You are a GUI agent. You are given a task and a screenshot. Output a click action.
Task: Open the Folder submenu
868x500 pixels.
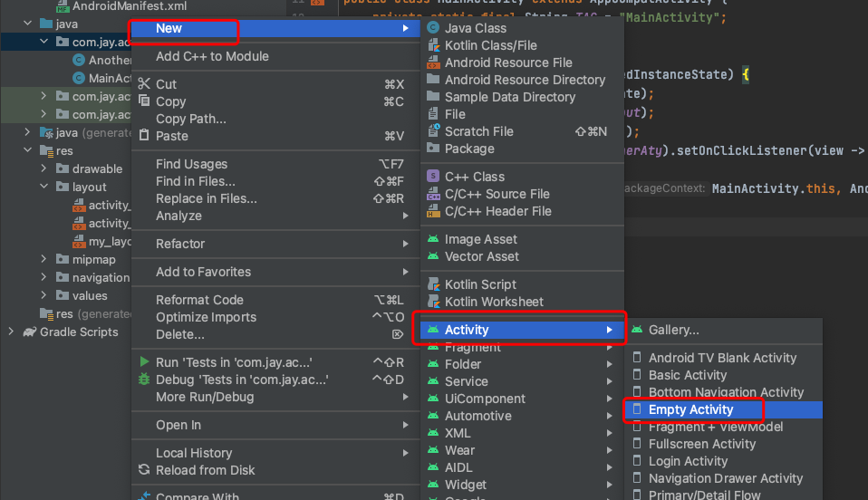(x=522, y=364)
